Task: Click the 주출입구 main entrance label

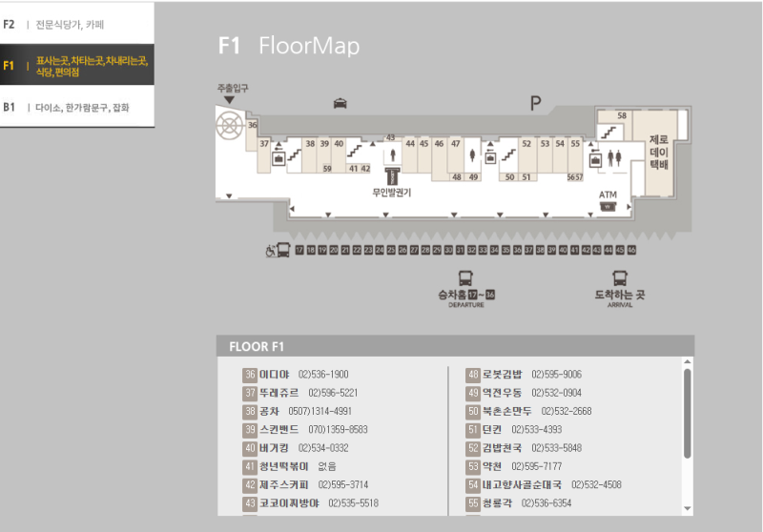Action: (x=233, y=88)
